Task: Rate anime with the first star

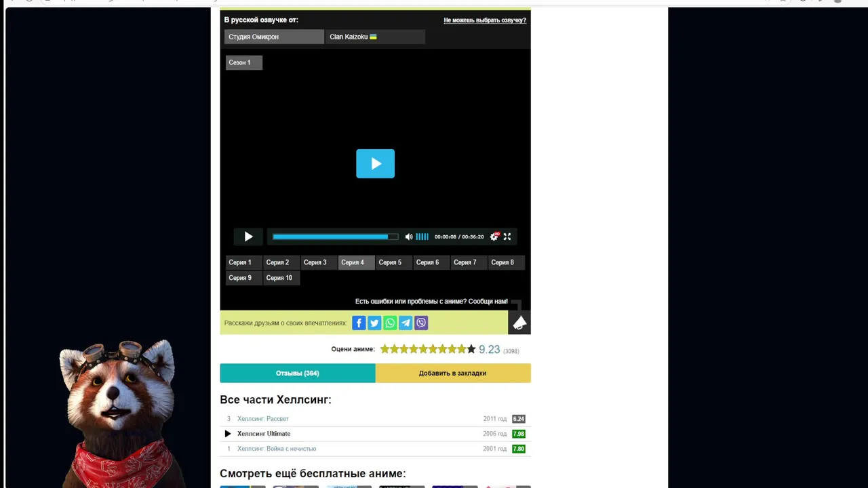Action: point(384,349)
